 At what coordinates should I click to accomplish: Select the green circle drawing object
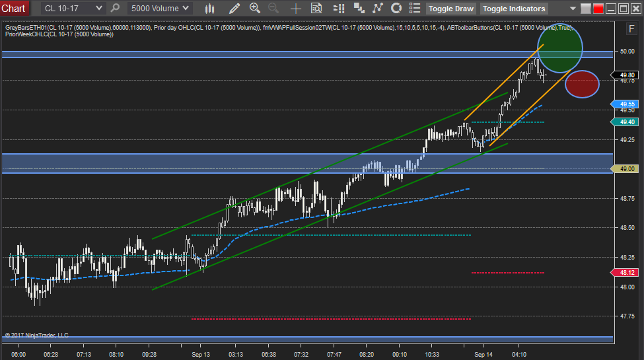560,48
